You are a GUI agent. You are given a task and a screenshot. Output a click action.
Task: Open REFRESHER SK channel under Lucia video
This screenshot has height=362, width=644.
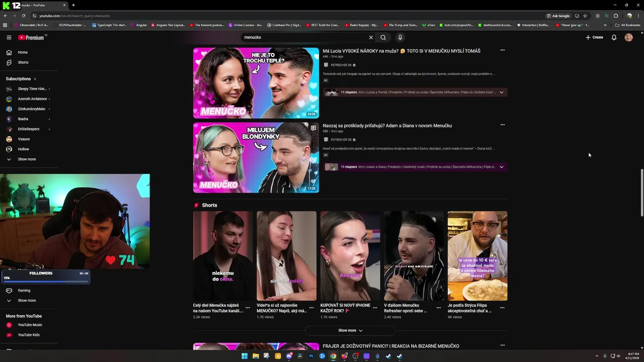click(x=341, y=65)
